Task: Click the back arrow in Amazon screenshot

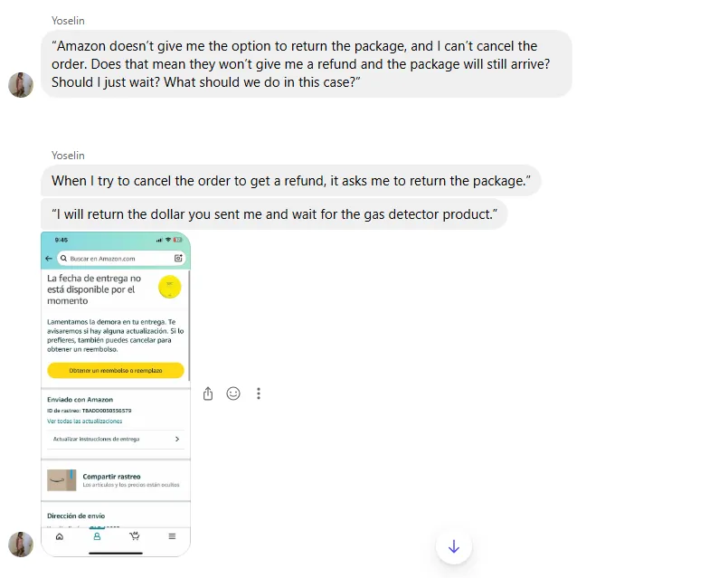Action: coord(48,258)
